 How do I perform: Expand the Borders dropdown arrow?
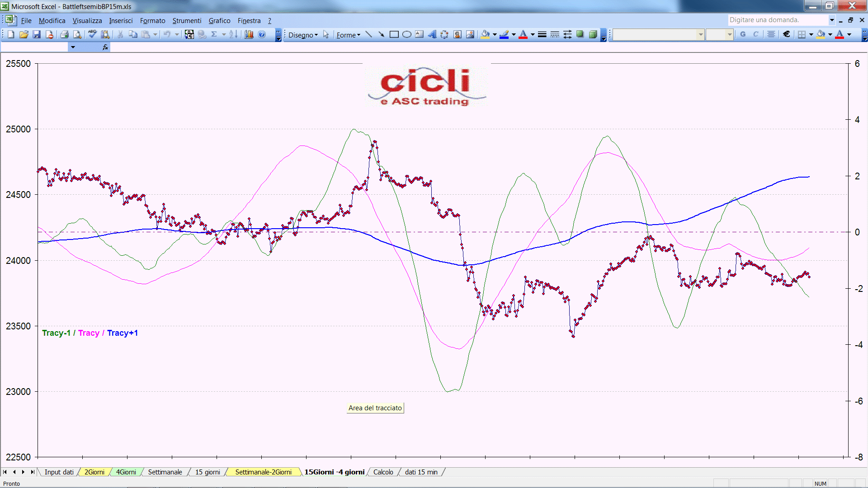pos(811,34)
